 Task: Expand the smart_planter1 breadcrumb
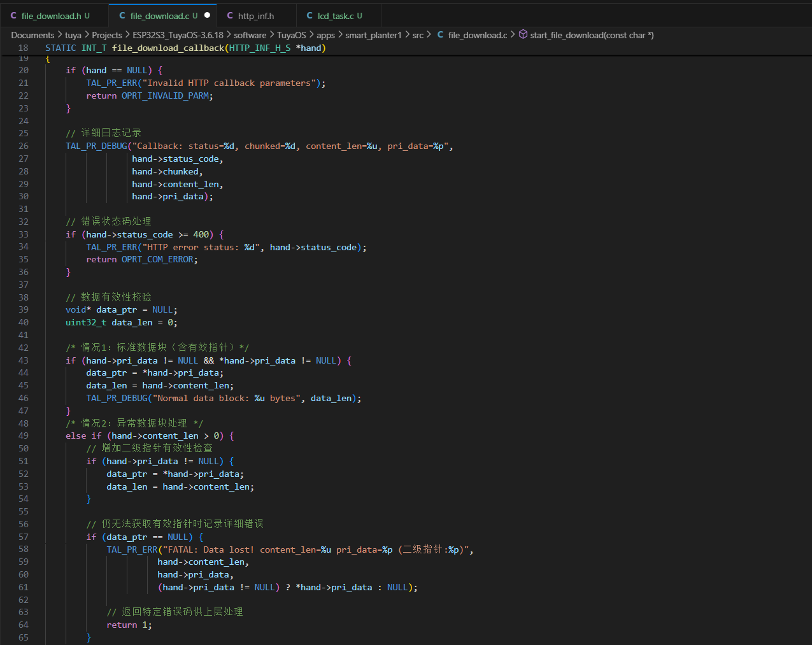point(374,35)
